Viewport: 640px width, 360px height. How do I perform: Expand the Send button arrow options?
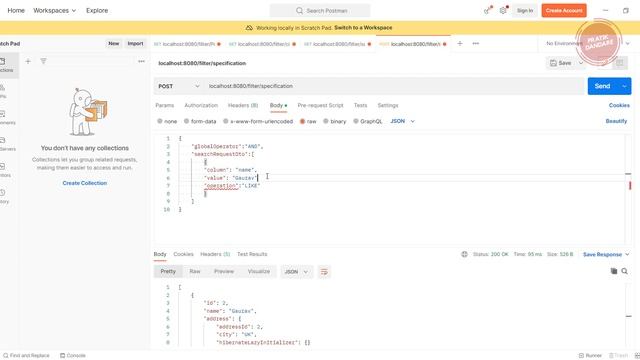click(x=624, y=86)
